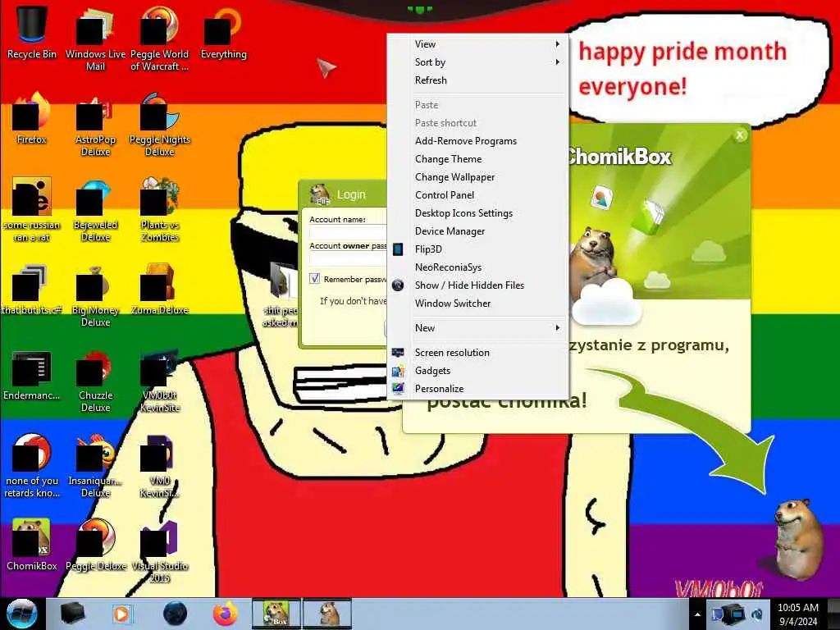Open Control Panel from context menu
This screenshot has height=630, width=840.
pyautogui.click(x=477, y=195)
